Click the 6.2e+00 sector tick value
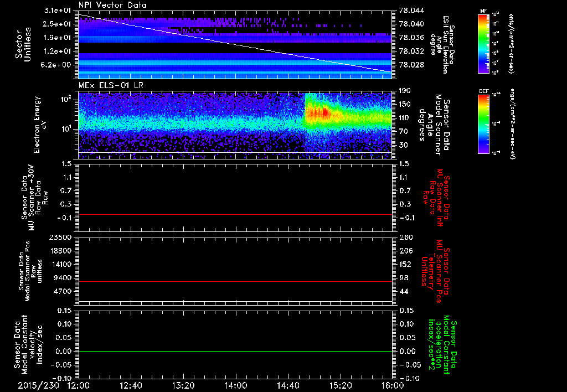This screenshot has width=567, height=392. (57, 65)
